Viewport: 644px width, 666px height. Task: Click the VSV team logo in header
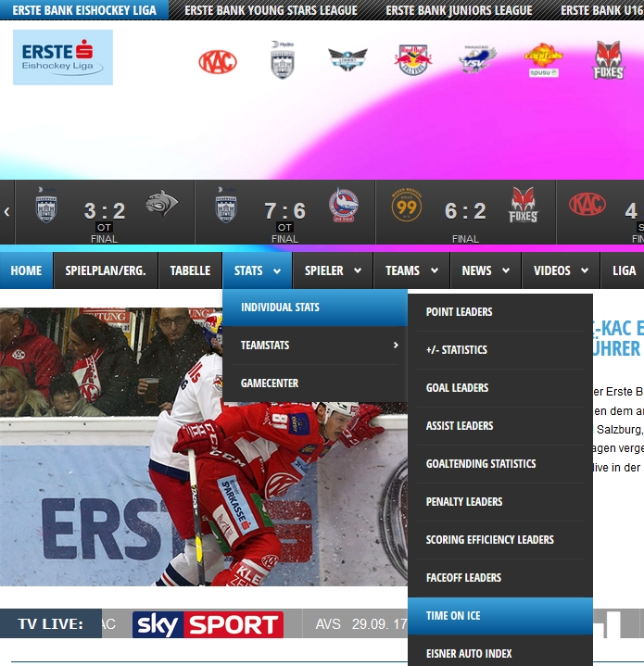click(478, 61)
